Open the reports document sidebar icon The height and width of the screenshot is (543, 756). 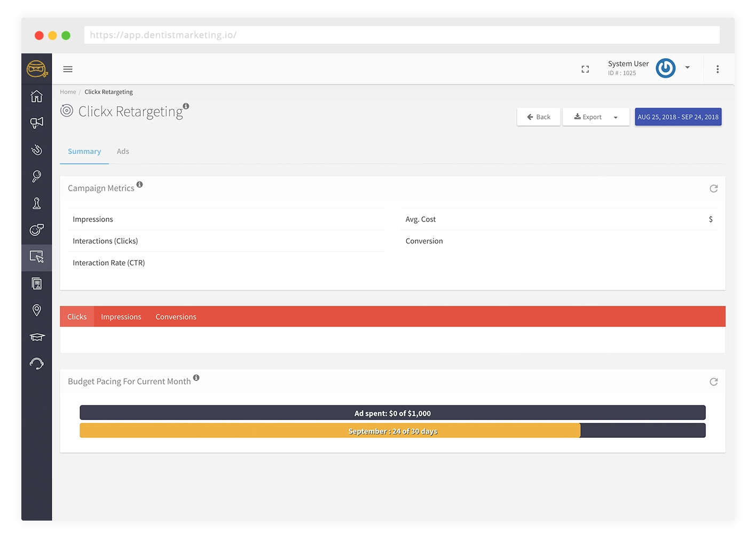pyautogui.click(x=37, y=284)
